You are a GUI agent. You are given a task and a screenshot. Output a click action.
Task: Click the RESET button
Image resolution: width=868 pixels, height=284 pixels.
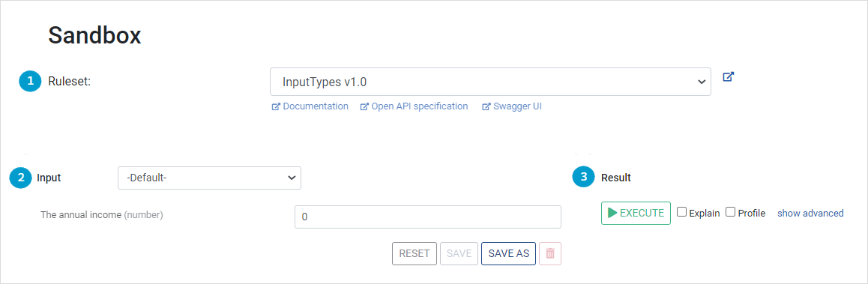point(415,253)
